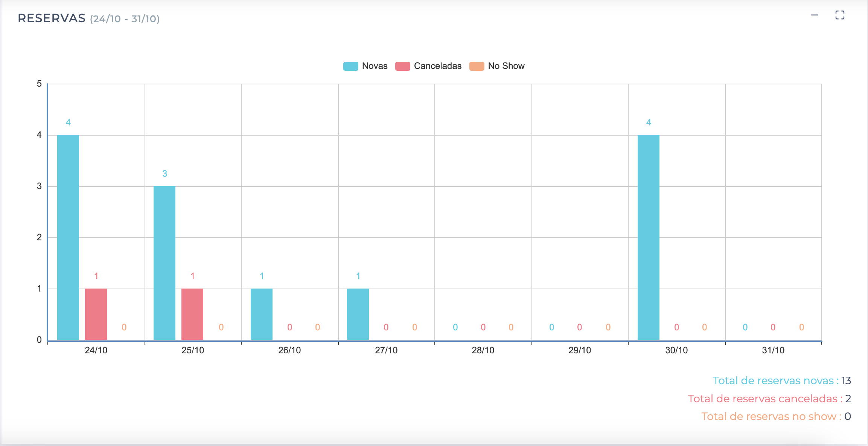Click the Novas bar for 26/10
Image resolution: width=868 pixels, height=446 pixels.
[262, 314]
